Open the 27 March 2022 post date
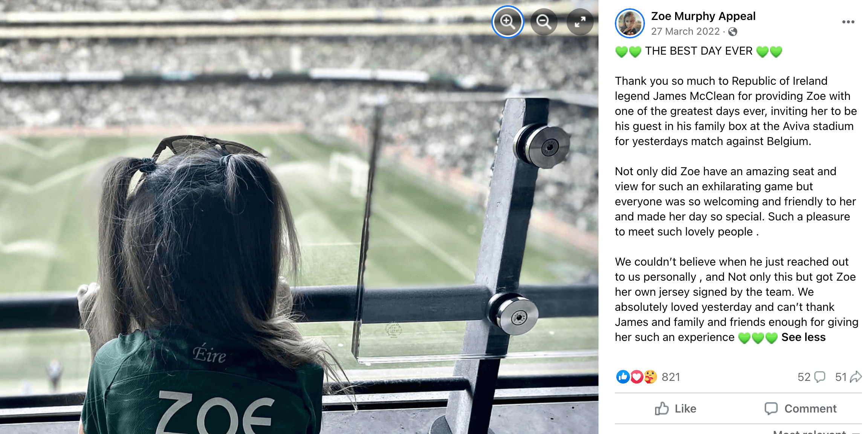The width and height of the screenshot is (868, 434). pyautogui.click(x=685, y=31)
